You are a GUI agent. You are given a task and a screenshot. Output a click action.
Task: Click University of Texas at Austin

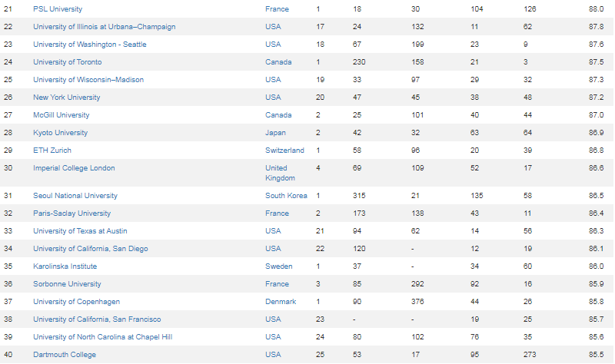80,231
